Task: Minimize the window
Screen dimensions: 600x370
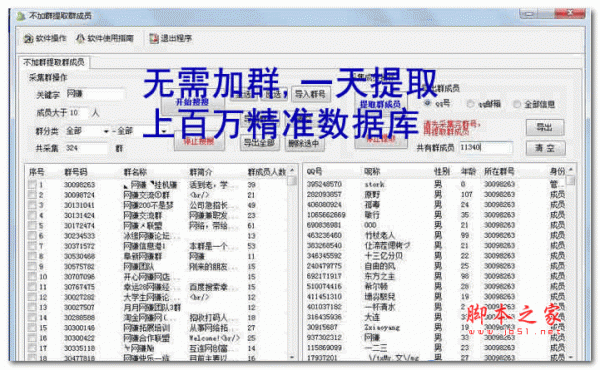Action: (529, 14)
